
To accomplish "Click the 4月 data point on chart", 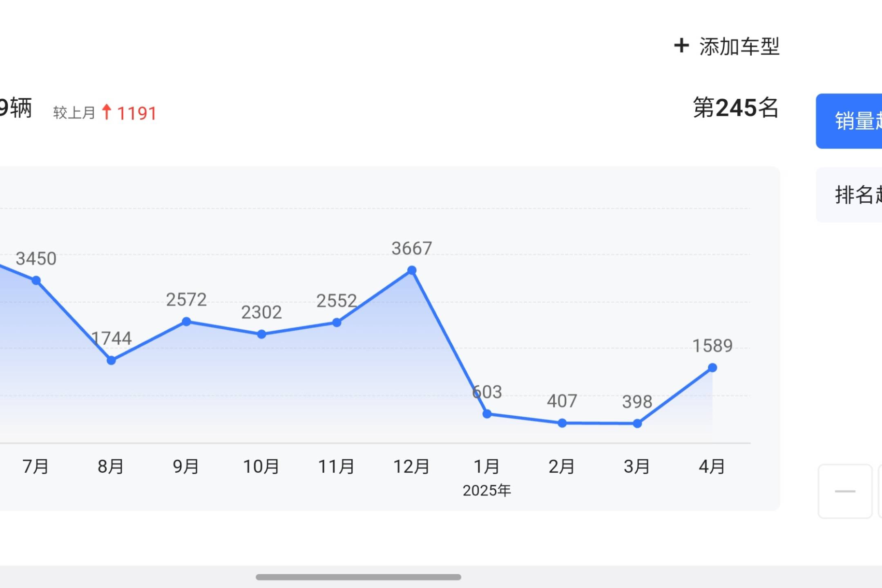I will click(x=712, y=368).
